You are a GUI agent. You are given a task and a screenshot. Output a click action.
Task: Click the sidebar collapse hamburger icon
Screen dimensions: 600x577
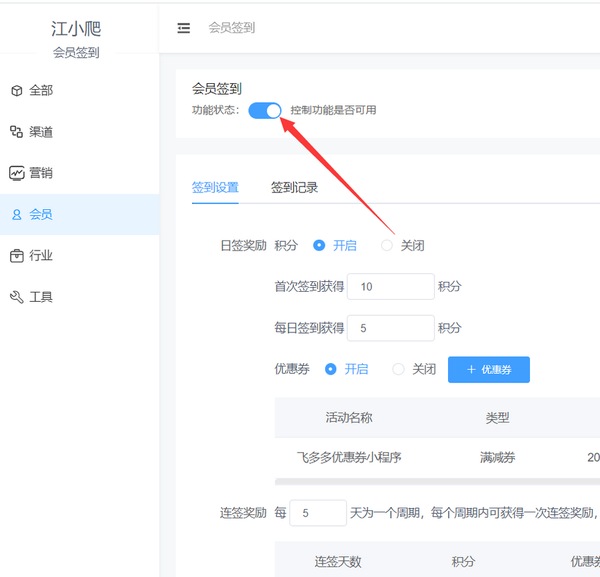point(184,28)
